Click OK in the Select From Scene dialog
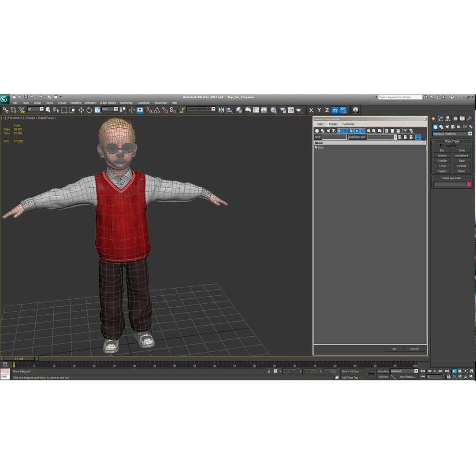This screenshot has width=476, height=476. pyautogui.click(x=394, y=349)
